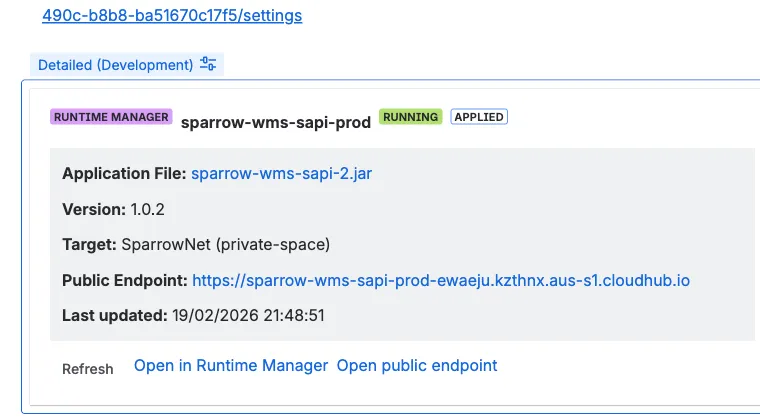Click the green RUNNING status badge
The width and height of the screenshot is (760, 420).
(x=411, y=117)
